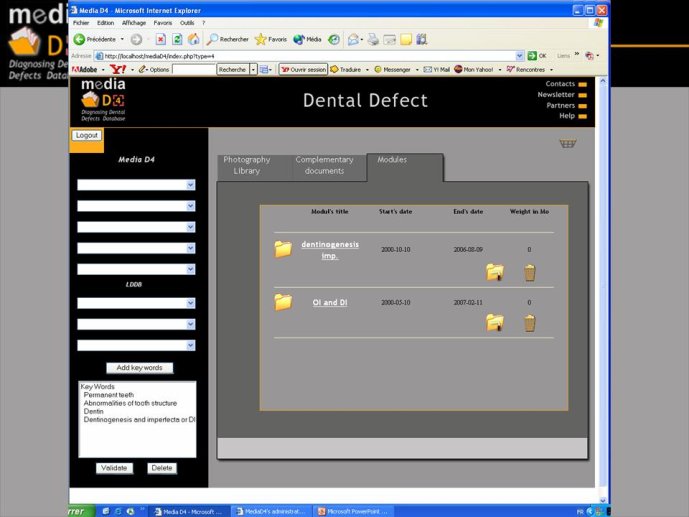Click the Logout button
This screenshot has width=689, height=517.
pyautogui.click(x=87, y=135)
